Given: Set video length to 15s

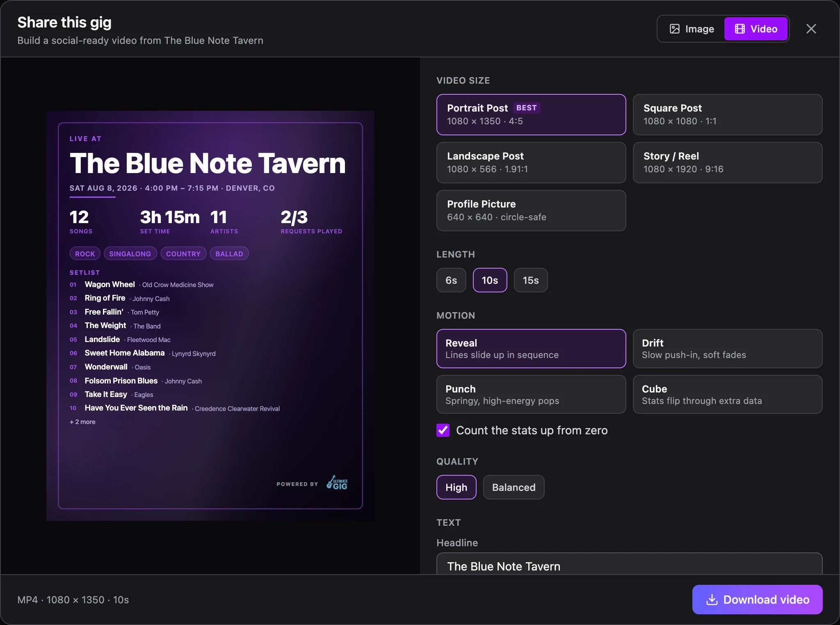Looking at the screenshot, I should [531, 280].
